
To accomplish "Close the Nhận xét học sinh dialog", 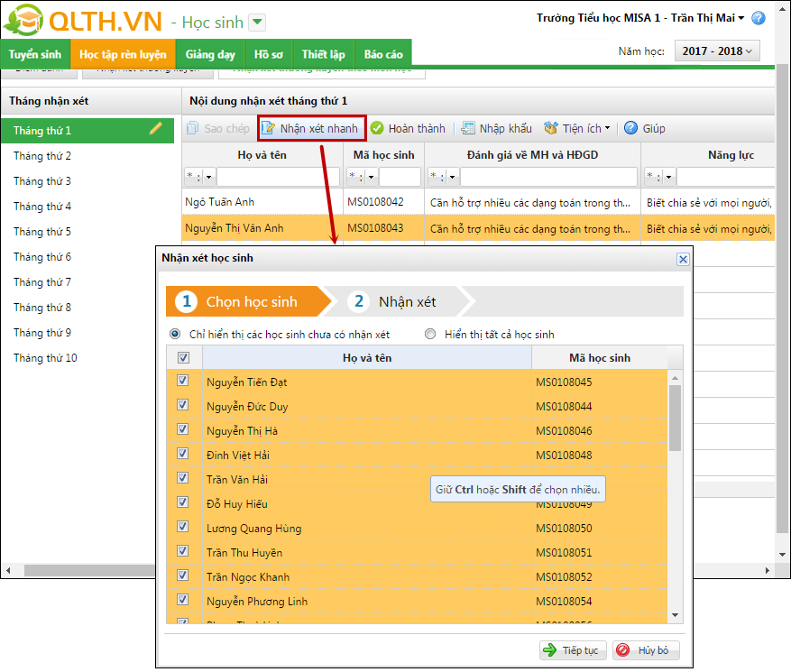I will point(683,259).
